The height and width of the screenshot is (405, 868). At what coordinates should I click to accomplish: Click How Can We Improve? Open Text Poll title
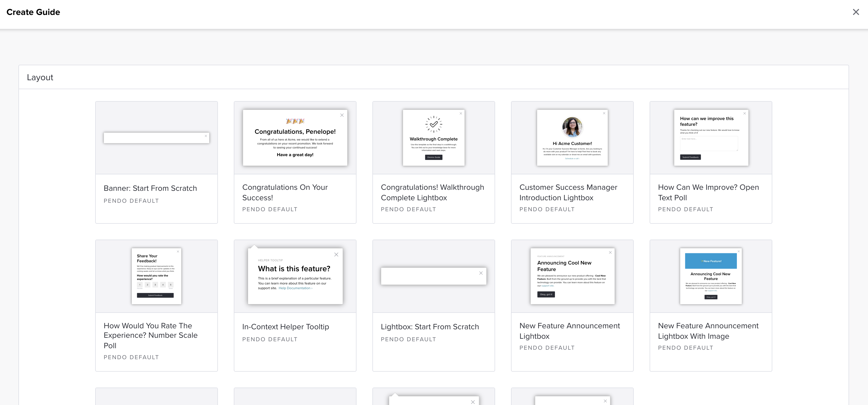click(x=708, y=192)
